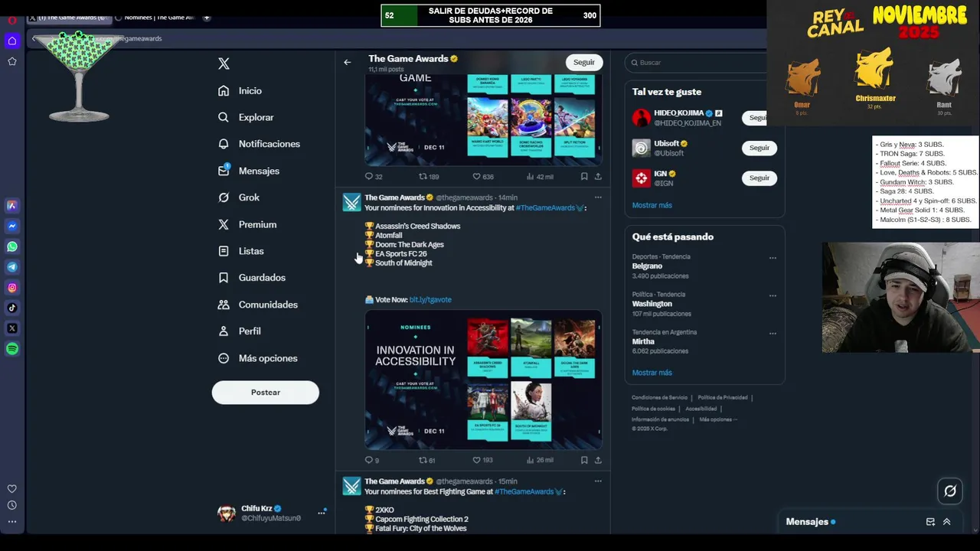This screenshot has height=551, width=980.
Task: Open Mensajes in X navigation
Action: coord(248,171)
